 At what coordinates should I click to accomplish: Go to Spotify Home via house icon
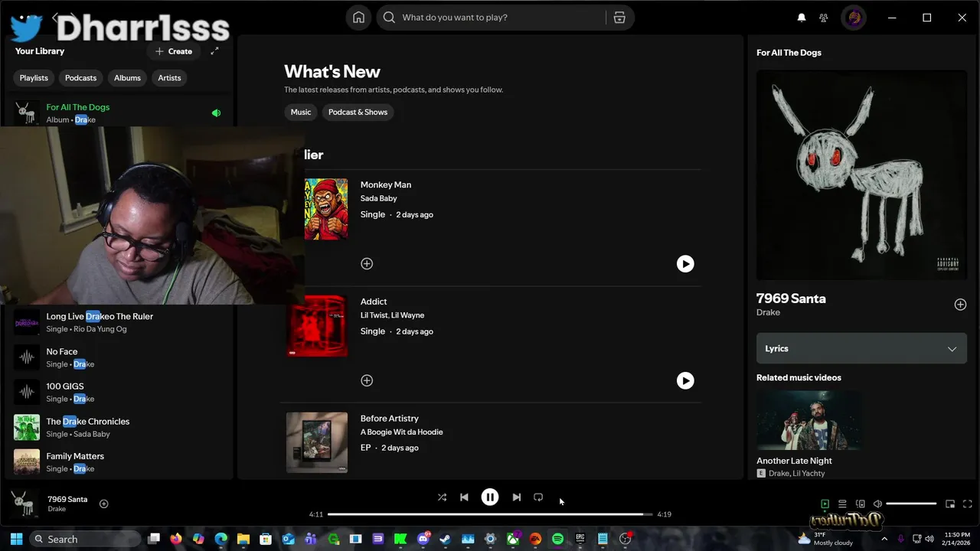358,18
